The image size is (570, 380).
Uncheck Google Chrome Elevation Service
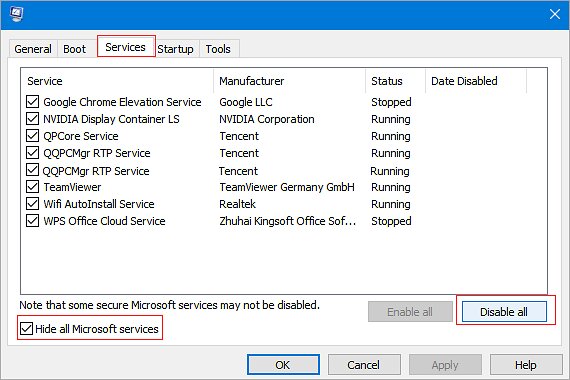point(32,101)
